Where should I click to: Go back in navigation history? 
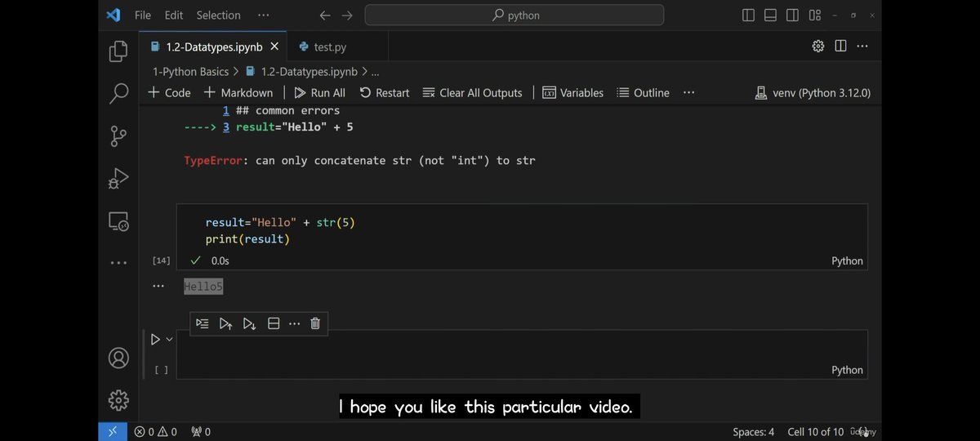point(325,16)
